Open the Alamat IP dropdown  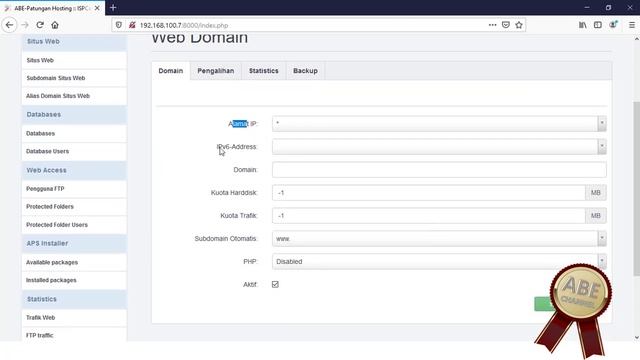tap(439, 123)
